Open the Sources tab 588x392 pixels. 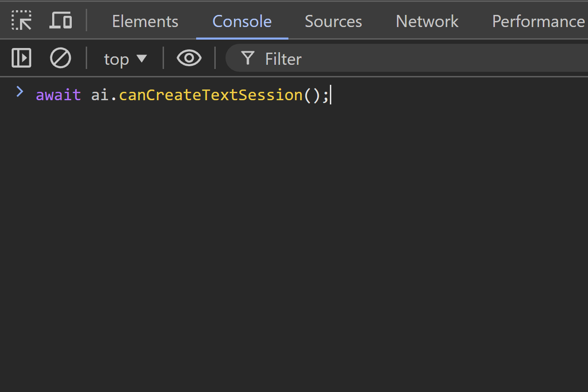[333, 21]
